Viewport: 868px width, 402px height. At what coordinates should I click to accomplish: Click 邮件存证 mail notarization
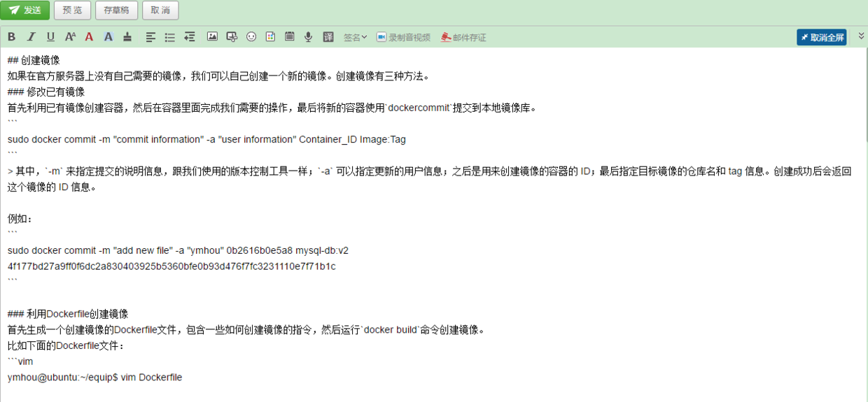463,37
